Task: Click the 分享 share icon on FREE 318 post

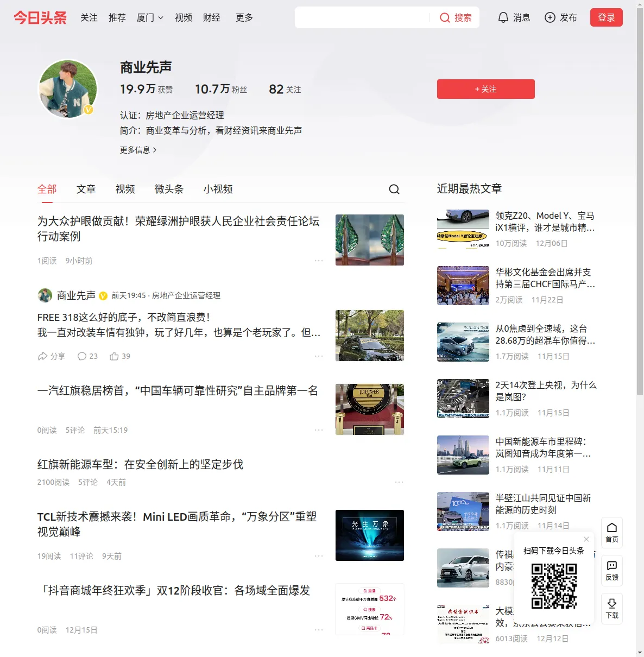Action: pos(51,356)
